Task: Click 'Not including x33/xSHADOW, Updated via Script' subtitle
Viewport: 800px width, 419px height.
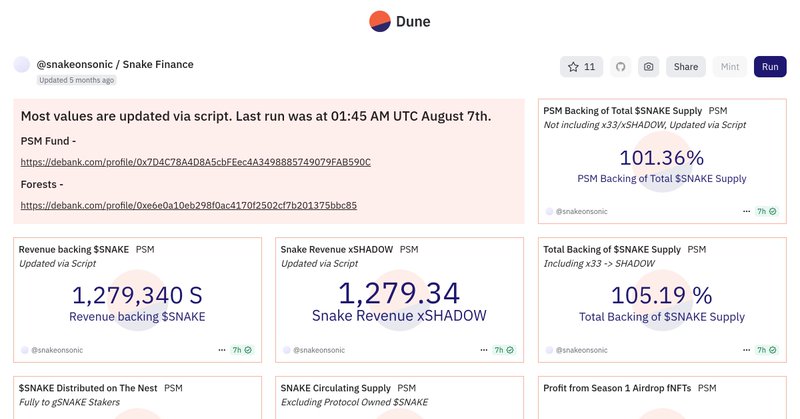Action: tap(644, 125)
